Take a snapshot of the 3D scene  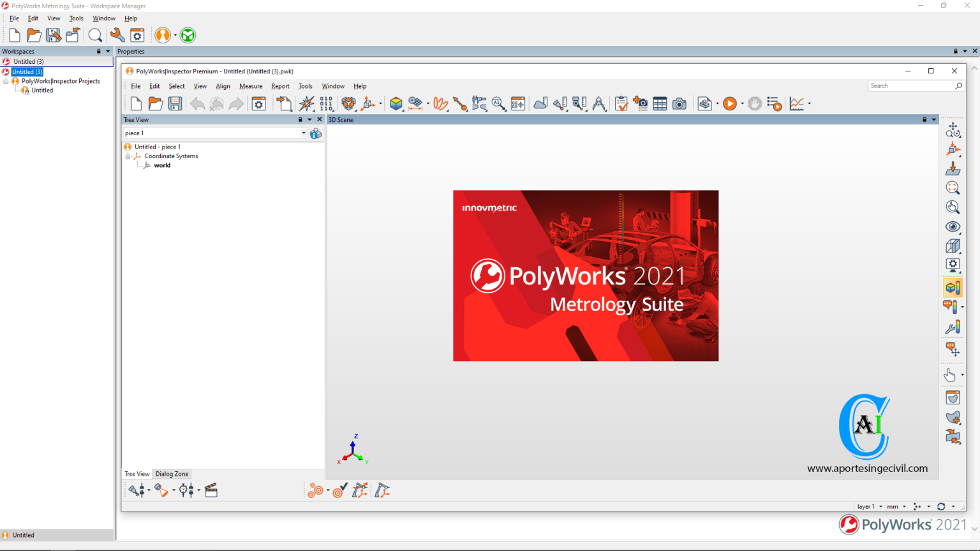(679, 103)
